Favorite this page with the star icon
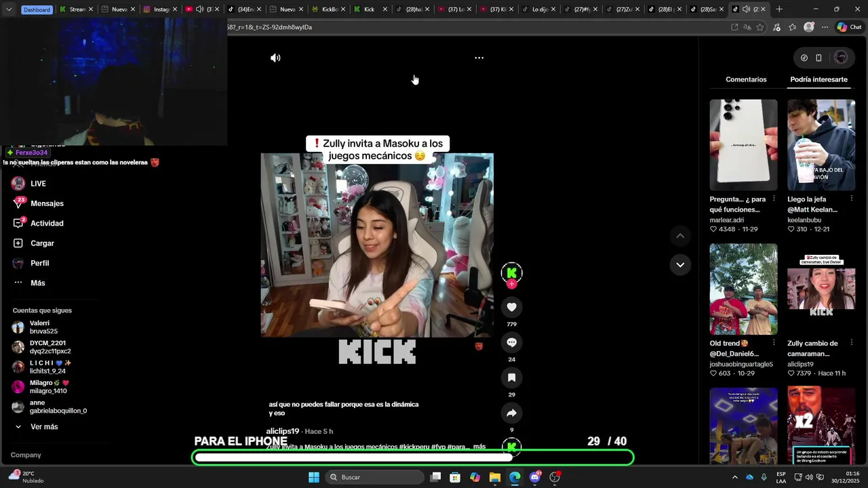 760,27
